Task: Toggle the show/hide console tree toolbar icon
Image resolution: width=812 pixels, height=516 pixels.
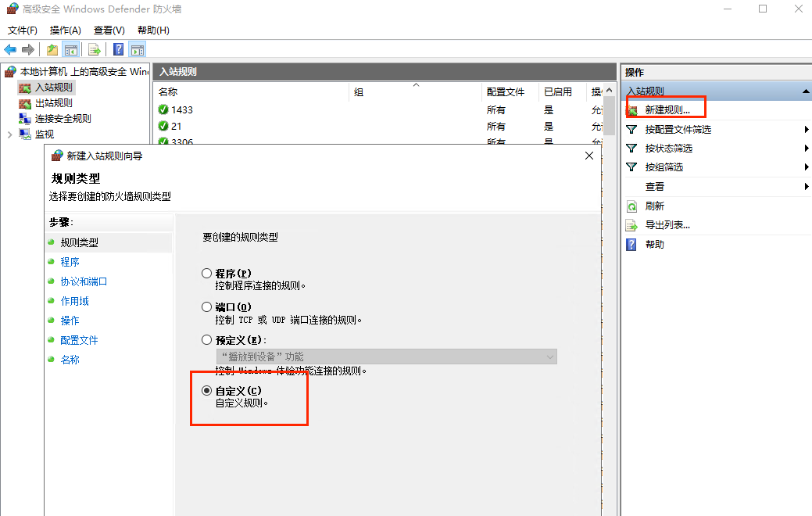Action: pyautogui.click(x=70, y=49)
